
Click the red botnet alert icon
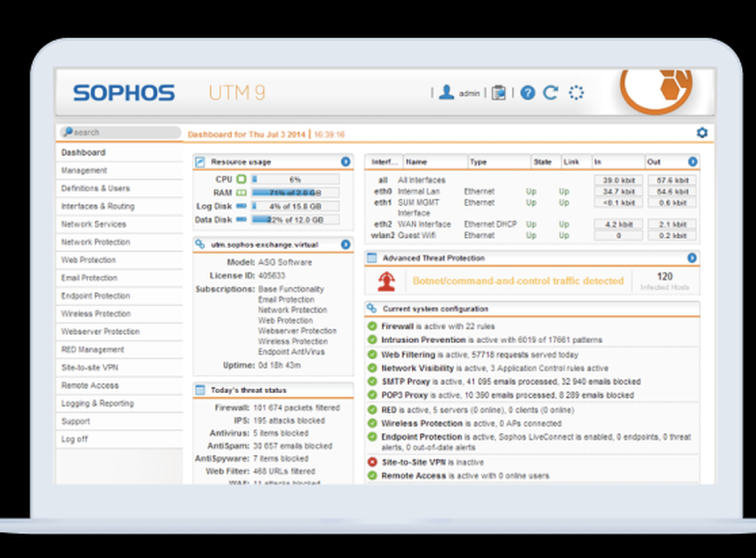386,281
